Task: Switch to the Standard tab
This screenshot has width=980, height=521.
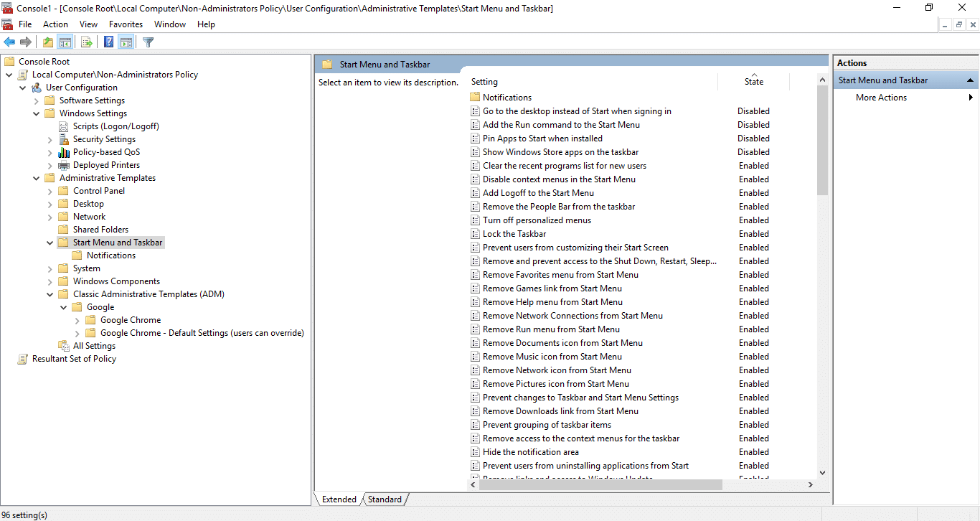Action: tap(385, 499)
